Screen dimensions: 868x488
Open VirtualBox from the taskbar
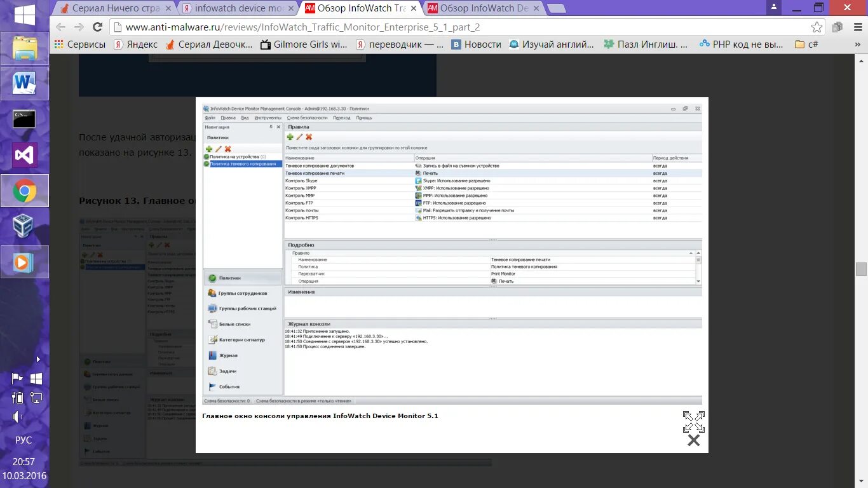point(25,226)
